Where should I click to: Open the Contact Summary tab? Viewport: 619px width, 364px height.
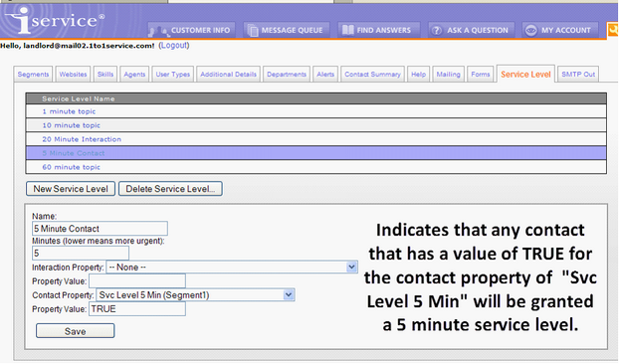372,75
